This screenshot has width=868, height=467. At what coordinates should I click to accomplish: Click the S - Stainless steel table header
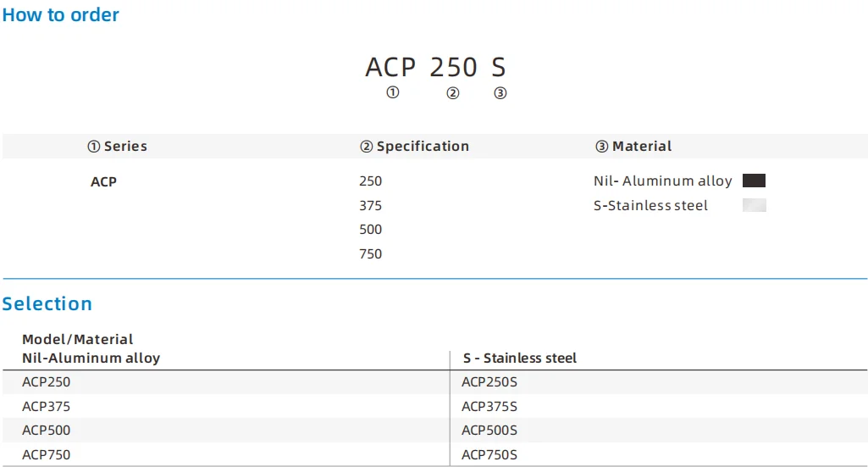tap(520, 359)
